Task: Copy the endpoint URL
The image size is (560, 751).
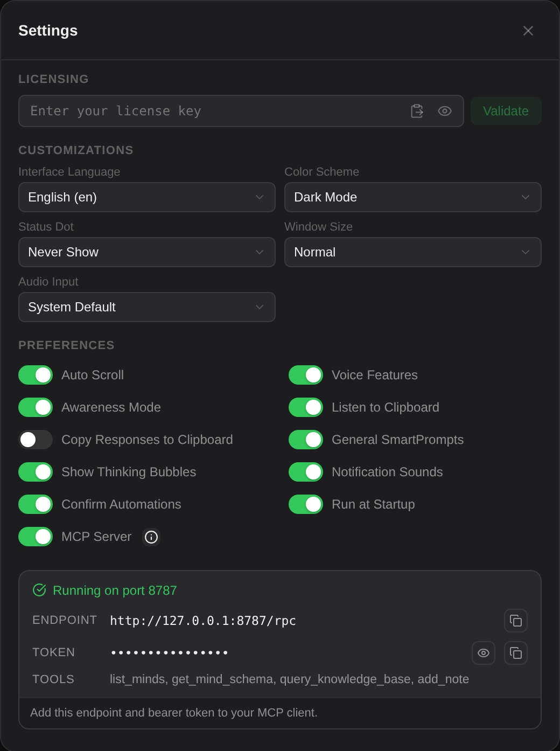Action: point(516,621)
